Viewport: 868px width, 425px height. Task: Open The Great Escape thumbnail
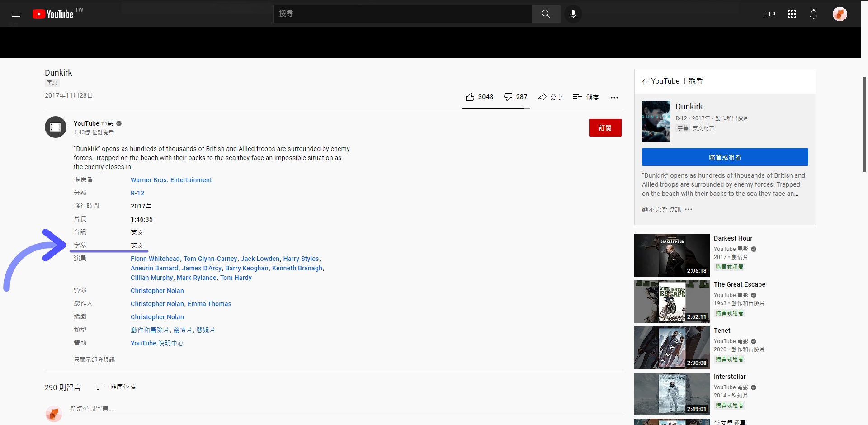[x=672, y=302]
